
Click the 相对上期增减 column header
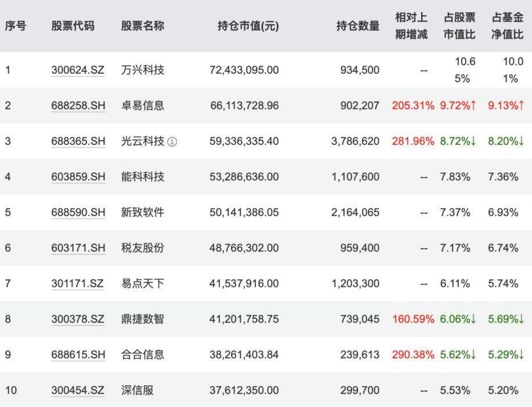(x=410, y=26)
